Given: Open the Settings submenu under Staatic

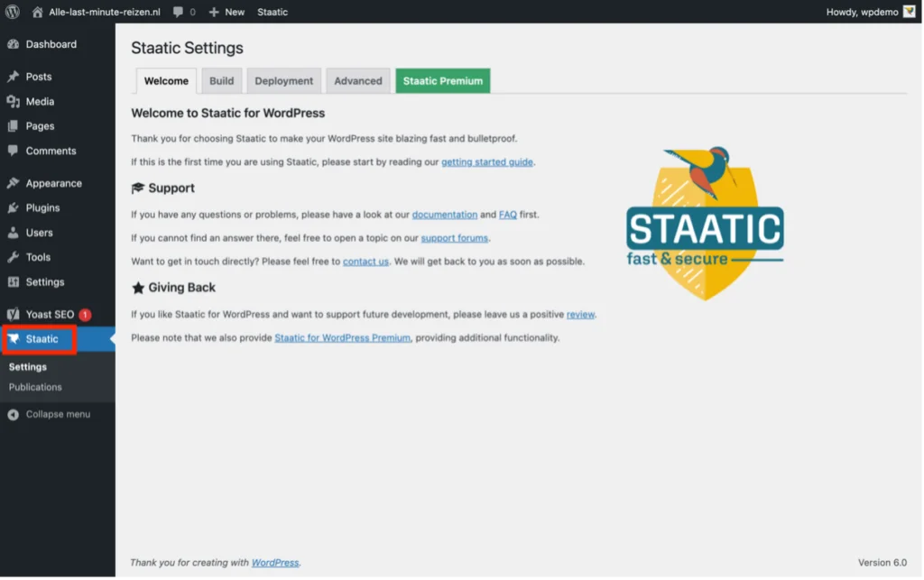Looking at the screenshot, I should (x=28, y=367).
